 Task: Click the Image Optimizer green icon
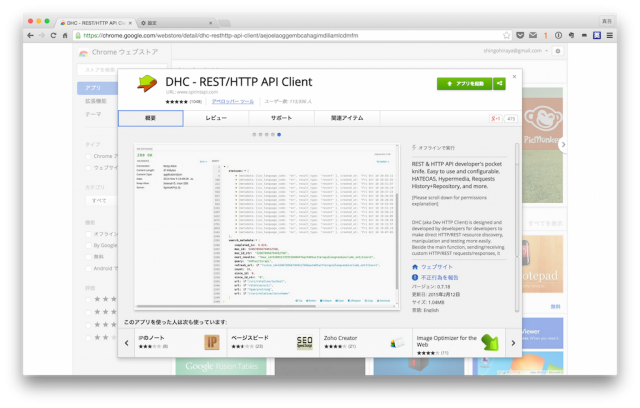pos(490,342)
